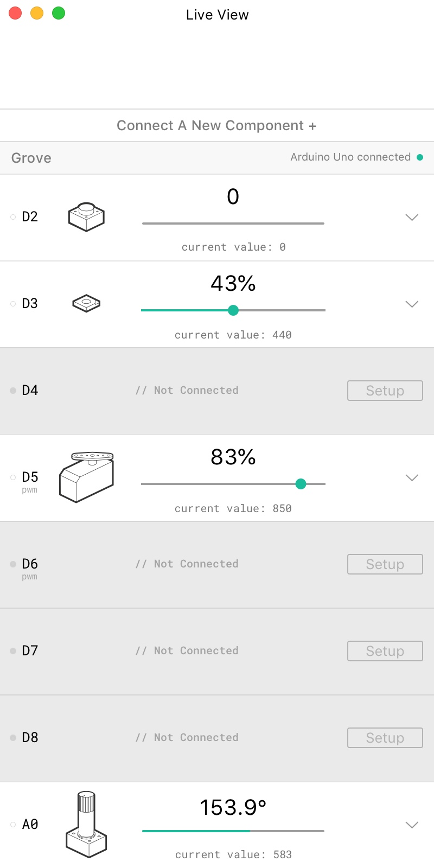Click the D6 pwm pin indicator dot
The image size is (434, 868).
click(13, 564)
